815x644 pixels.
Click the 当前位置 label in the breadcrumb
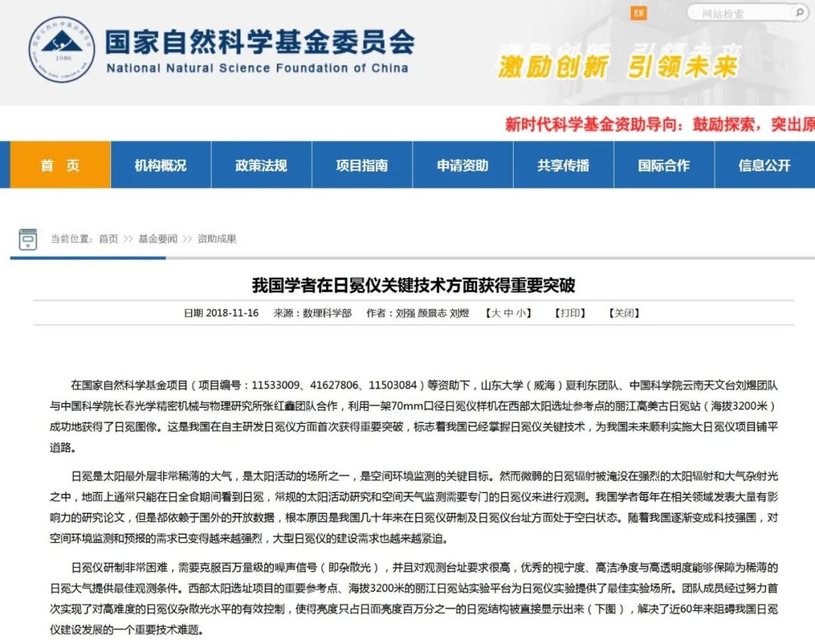[x=71, y=239]
